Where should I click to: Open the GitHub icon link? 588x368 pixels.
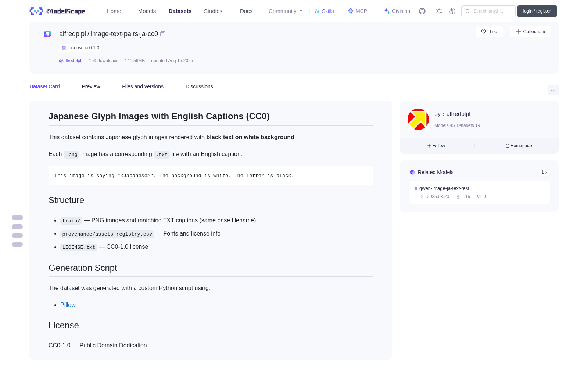click(422, 11)
